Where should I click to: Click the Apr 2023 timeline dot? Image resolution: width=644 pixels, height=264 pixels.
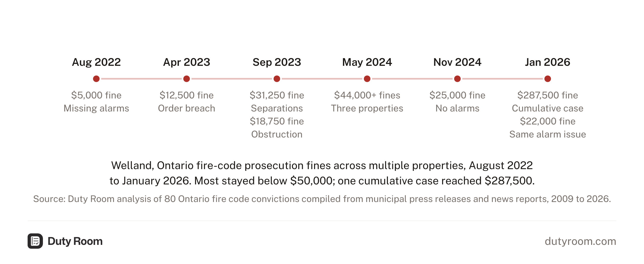(x=187, y=79)
